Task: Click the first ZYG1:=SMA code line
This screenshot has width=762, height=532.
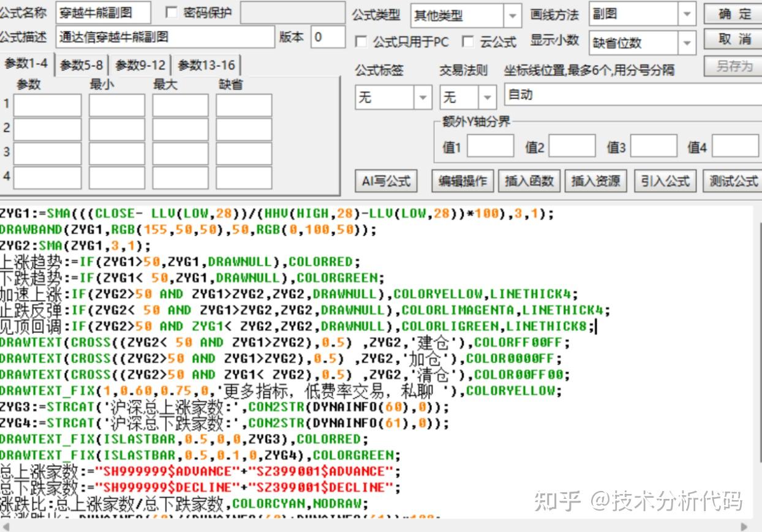Action: pos(277,214)
